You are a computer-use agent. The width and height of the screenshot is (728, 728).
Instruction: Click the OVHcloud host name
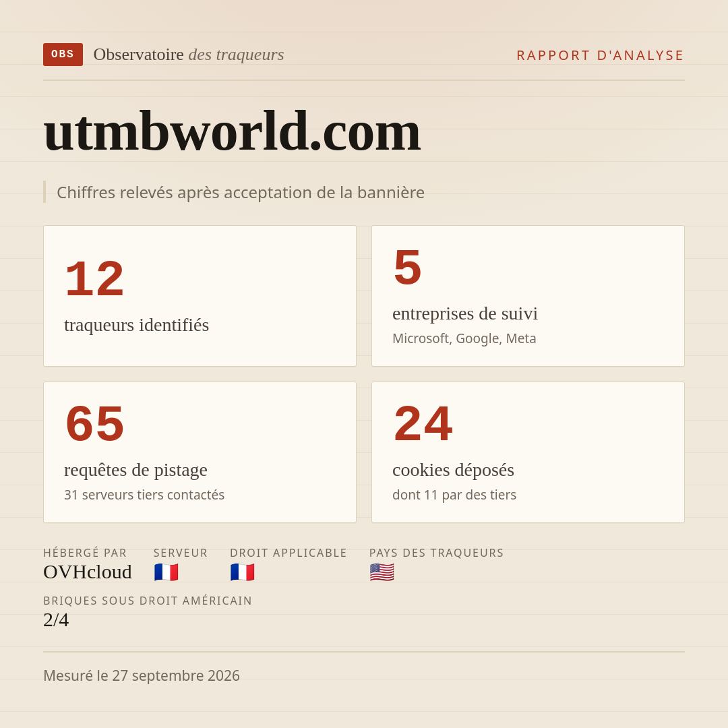87,572
